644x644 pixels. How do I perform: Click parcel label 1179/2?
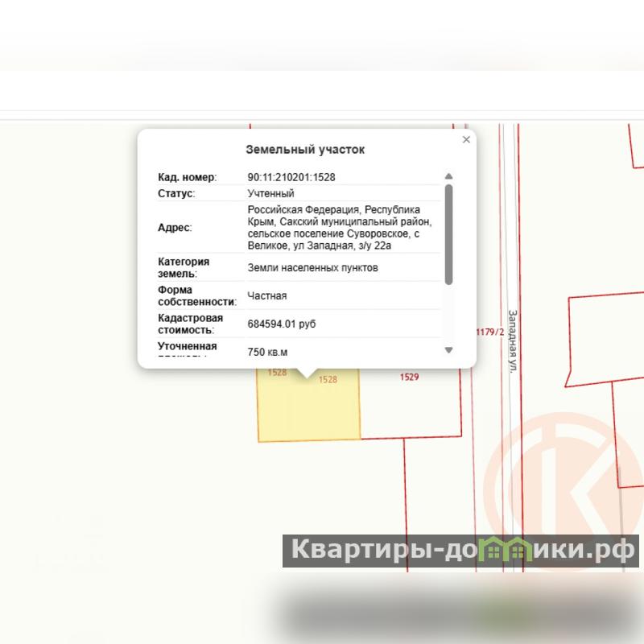(489, 332)
